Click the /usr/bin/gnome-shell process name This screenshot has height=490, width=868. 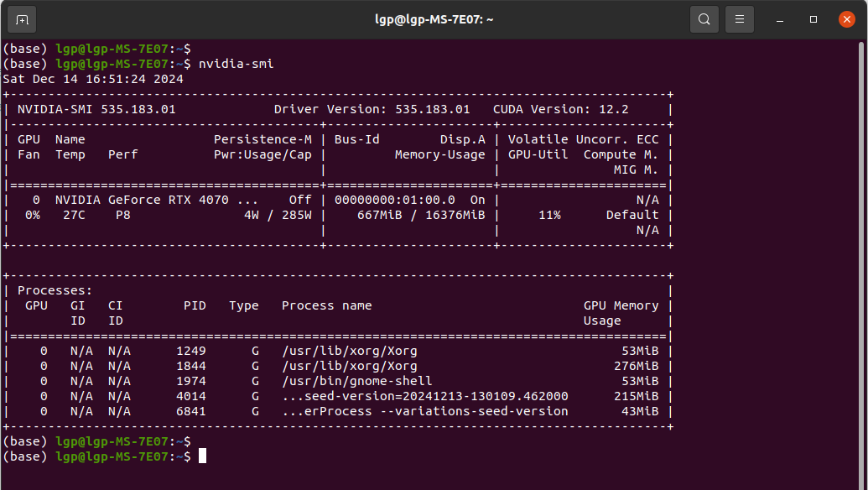pos(357,382)
